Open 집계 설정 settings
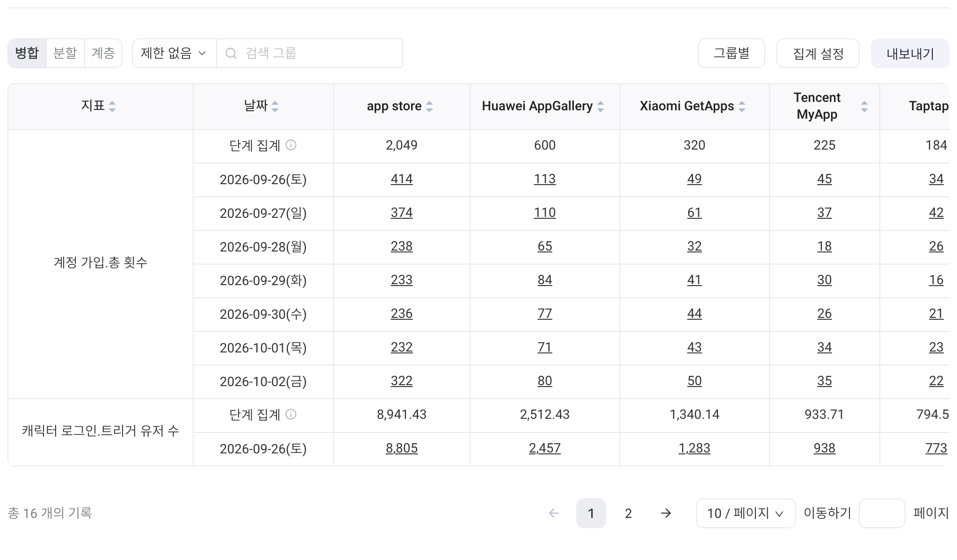Image resolution: width=957 pixels, height=560 pixels. pyautogui.click(x=818, y=53)
